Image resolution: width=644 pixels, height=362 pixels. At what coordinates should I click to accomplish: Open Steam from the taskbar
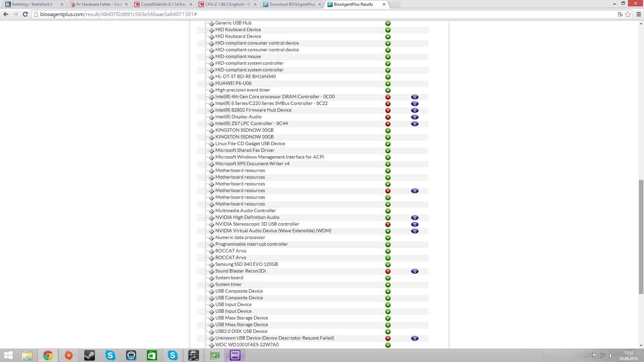[89, 355]
